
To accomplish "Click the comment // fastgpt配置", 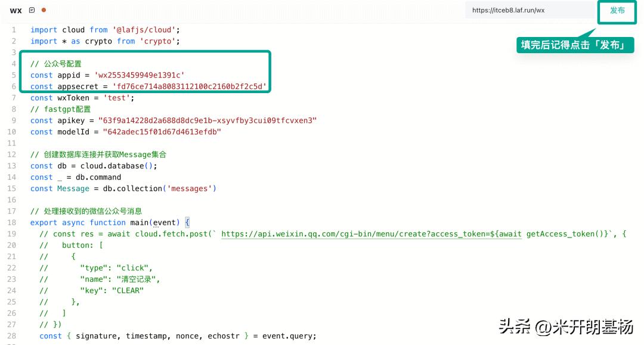I will 60,109.
